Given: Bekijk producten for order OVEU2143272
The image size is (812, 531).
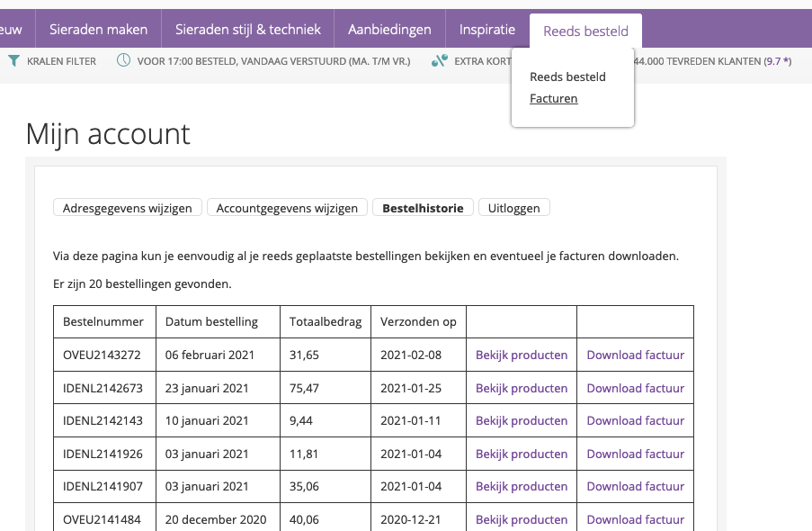Looking at the screenshot, I should tap(522, 355).
